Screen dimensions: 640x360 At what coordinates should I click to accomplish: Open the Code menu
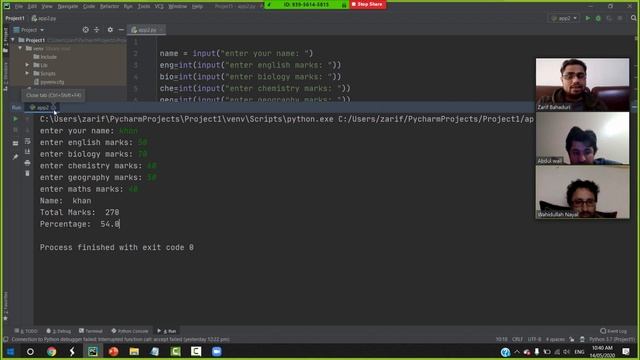click(x=89, y=7)
